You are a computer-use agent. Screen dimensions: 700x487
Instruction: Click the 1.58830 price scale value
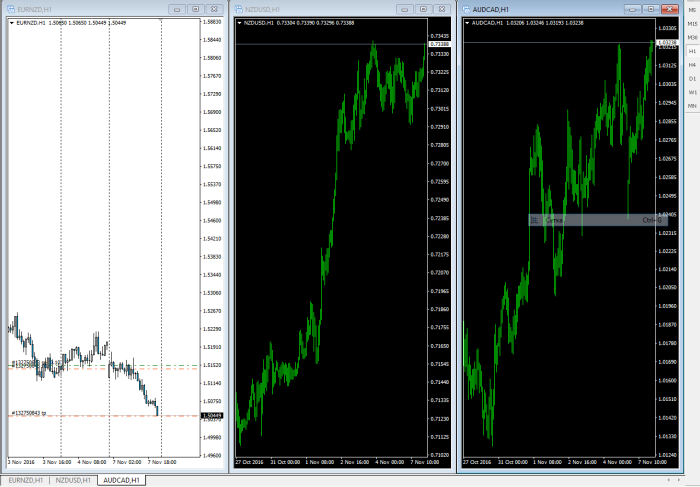pos(212,22)
